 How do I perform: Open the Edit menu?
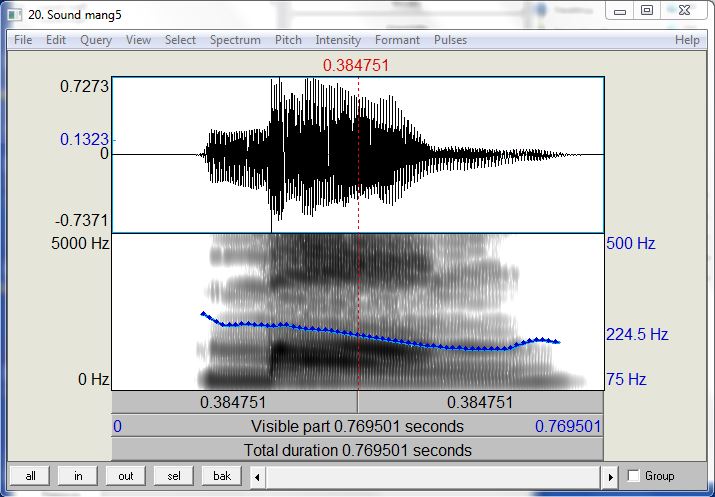56,40
